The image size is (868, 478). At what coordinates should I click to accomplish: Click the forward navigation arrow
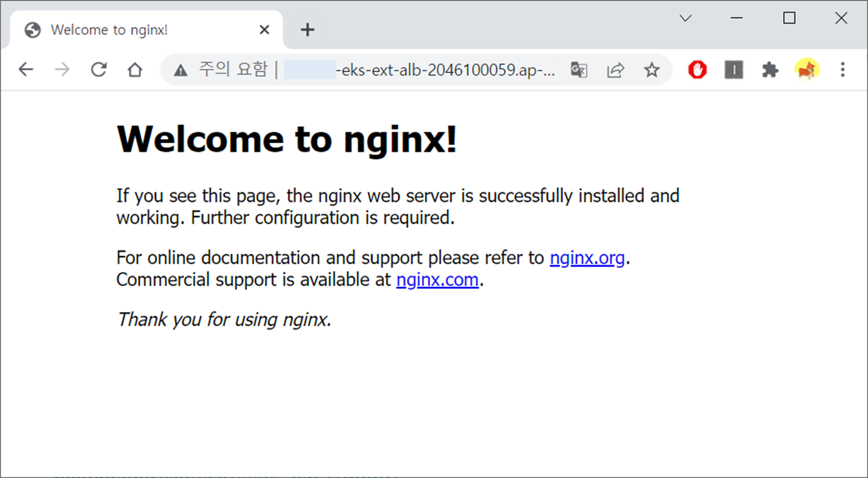click(x=62, y=70)
